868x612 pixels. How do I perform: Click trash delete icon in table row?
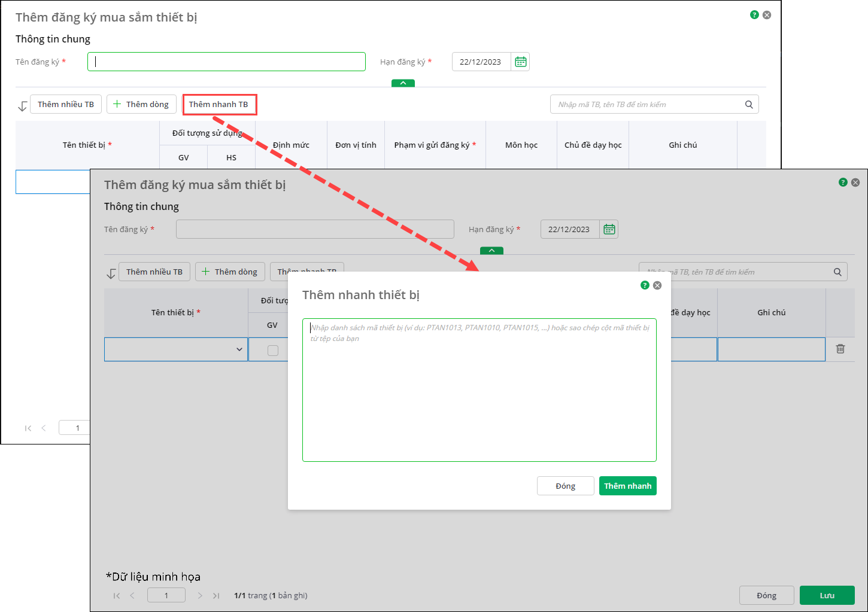pyautogui.click(x=840, y=349)
